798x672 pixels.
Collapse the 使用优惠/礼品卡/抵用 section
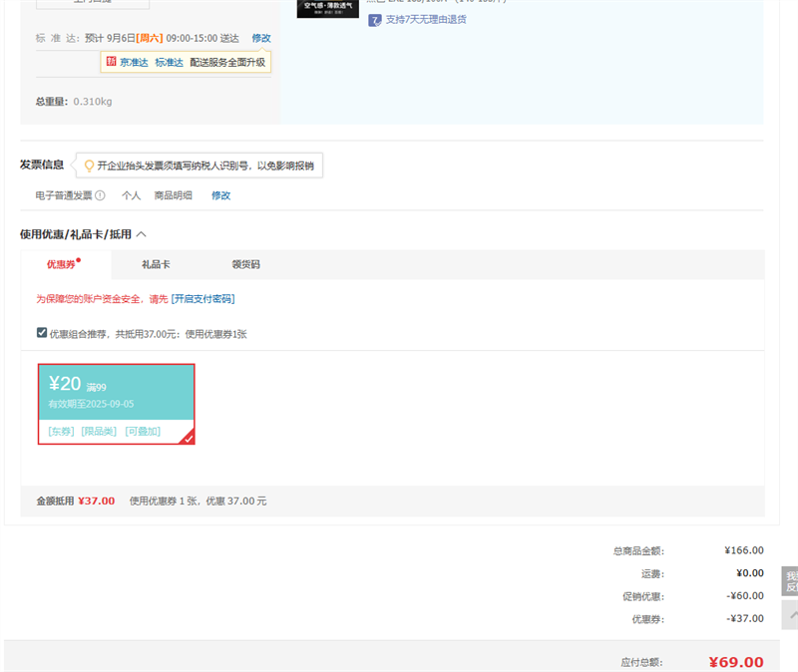(x=141, y=234)
